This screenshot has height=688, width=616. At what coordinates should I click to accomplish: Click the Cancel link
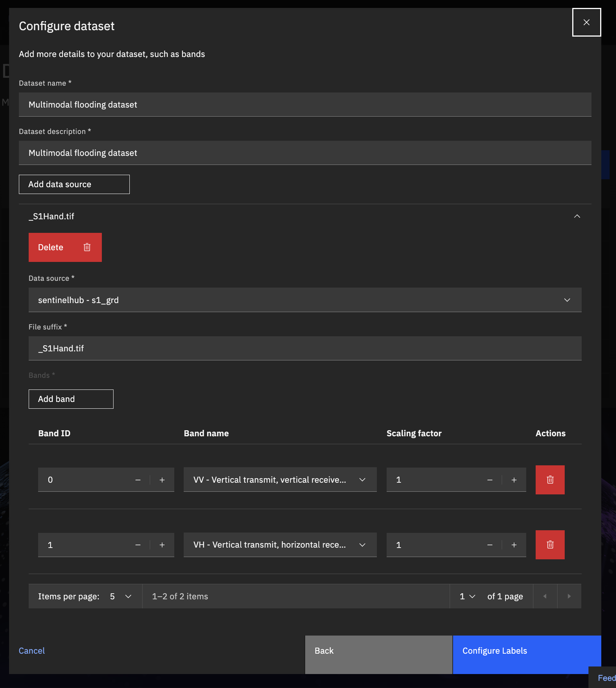click(x=32, y=651)
